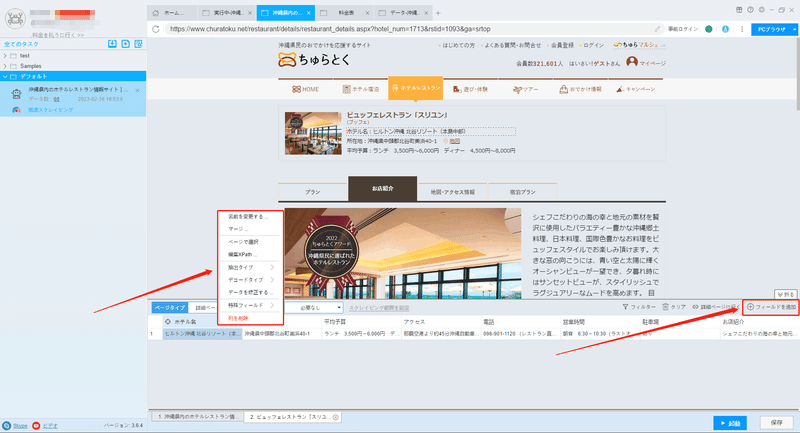The width and height of the screenshot is (800, 433).
Task: Close the 実行中 tab with its X
Action: (250, 13)
